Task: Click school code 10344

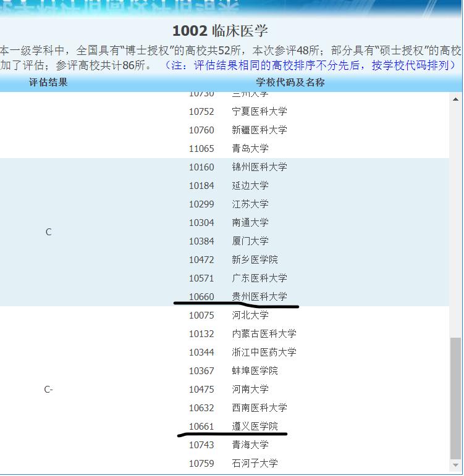Action: 201,353
